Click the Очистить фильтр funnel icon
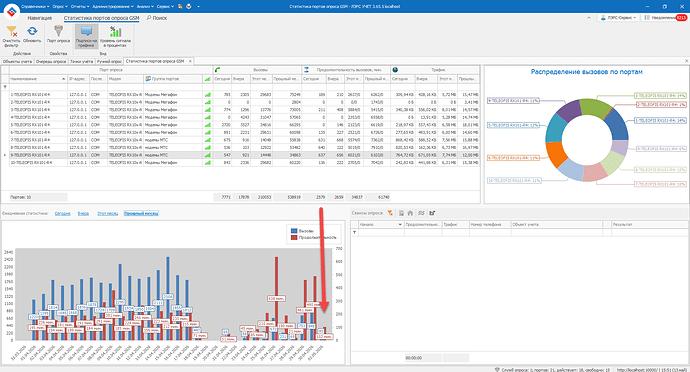 [12, 32]
